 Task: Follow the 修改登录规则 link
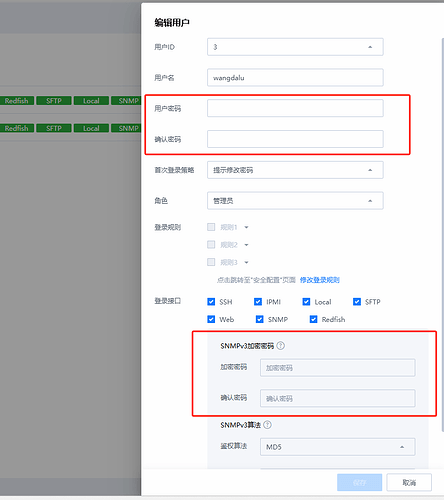click(x=319, y=280)
